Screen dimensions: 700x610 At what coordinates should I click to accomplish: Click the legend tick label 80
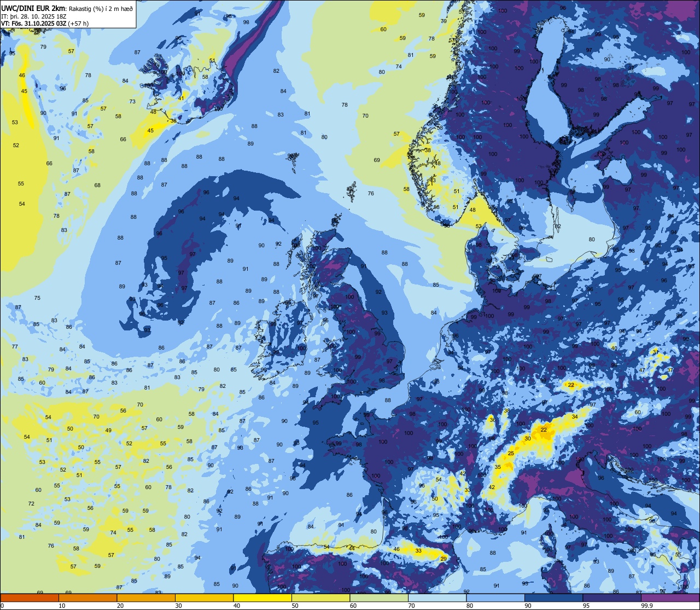470,606
